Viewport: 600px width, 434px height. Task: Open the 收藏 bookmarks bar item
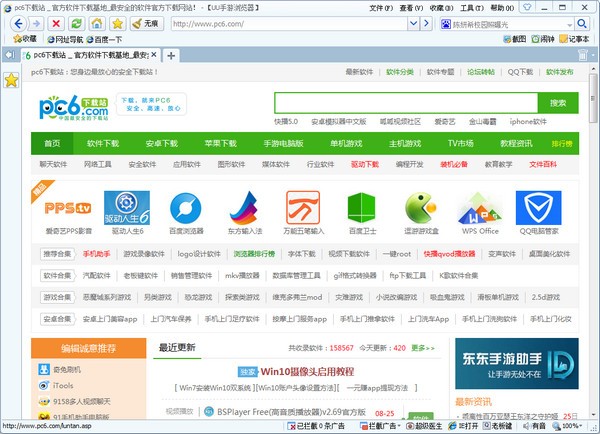(x=25, y=39)
